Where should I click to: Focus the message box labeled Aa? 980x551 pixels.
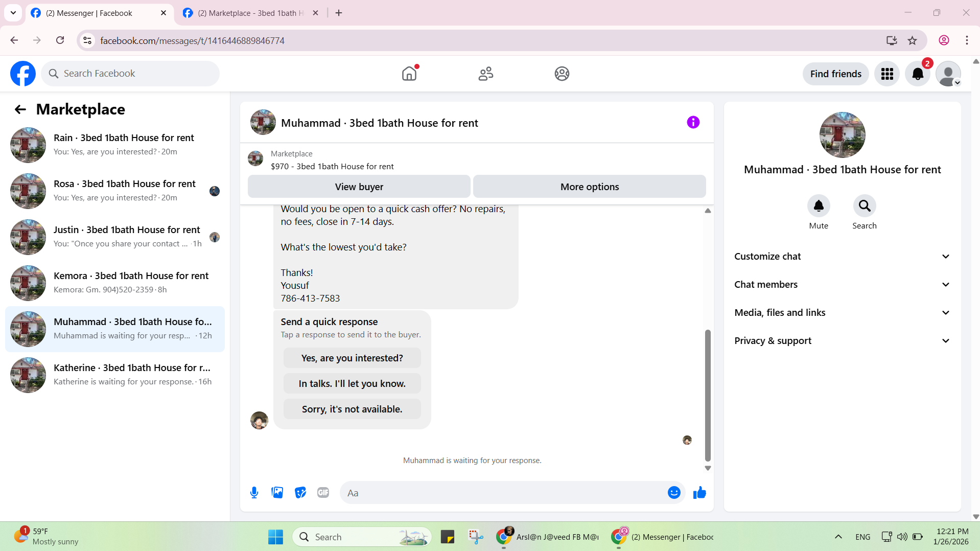pos(503,493)
